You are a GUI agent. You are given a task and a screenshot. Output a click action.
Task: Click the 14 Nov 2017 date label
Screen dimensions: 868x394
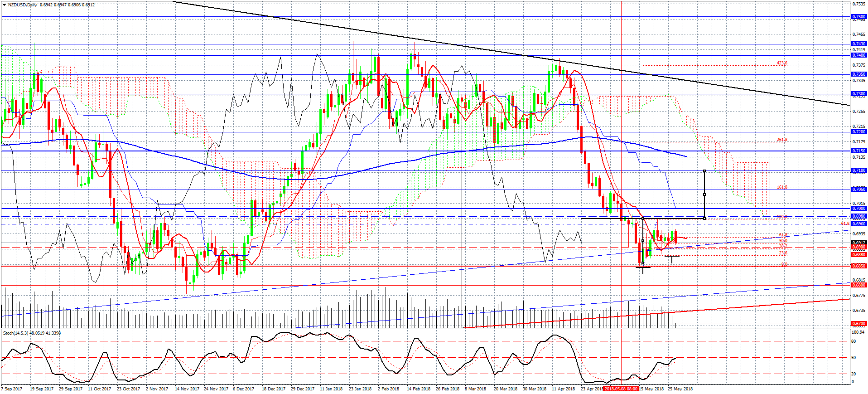click(x=187, y=389)
